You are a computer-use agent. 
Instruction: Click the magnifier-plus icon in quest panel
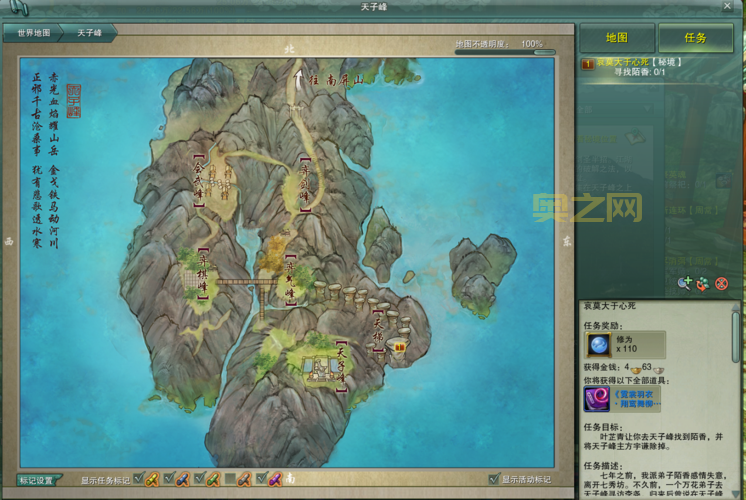684,284
